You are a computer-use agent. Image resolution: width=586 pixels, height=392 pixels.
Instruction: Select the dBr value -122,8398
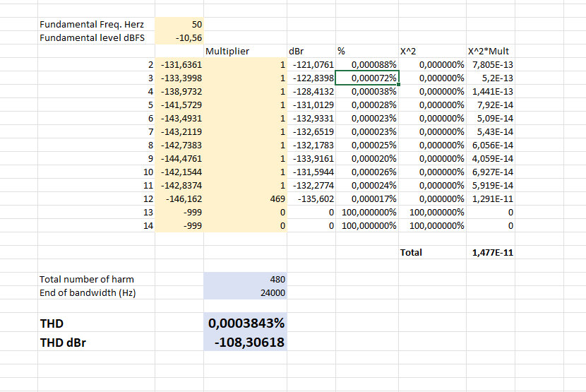pos(311,78)
